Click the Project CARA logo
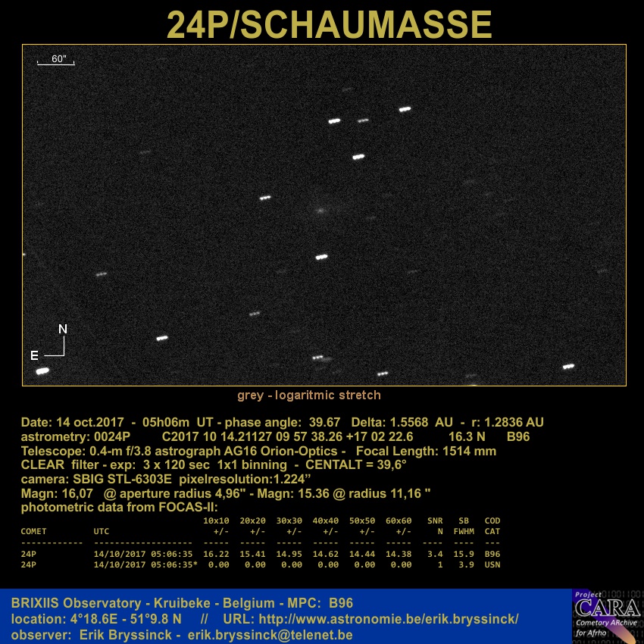This screenshot has height=644, width=644. tap(608, 616)
